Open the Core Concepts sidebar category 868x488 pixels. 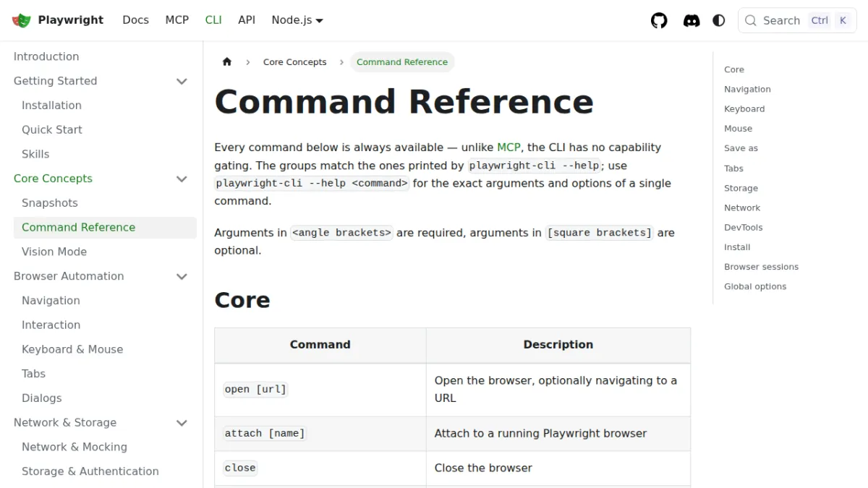[53, 179]
